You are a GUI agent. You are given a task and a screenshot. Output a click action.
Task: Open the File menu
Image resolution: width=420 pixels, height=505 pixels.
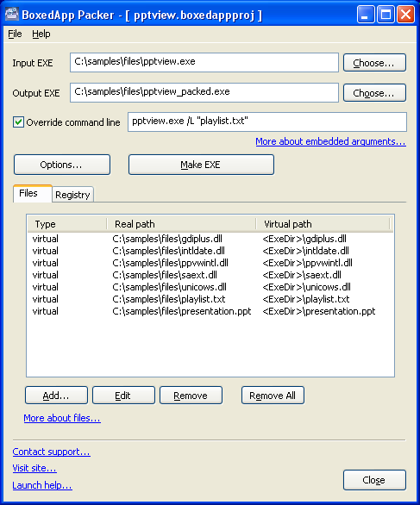(x=15, y=34)
